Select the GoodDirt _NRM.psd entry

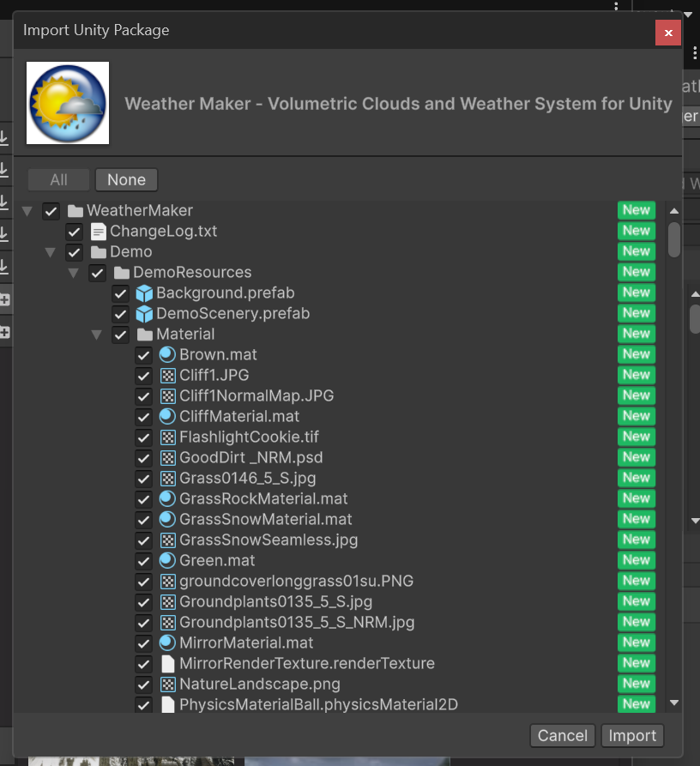click(x=250, y=458)
